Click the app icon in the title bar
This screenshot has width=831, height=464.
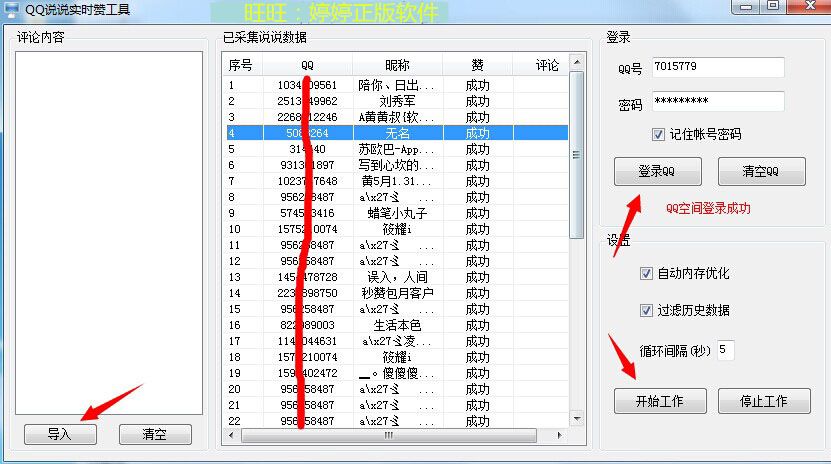coord(11,10)
